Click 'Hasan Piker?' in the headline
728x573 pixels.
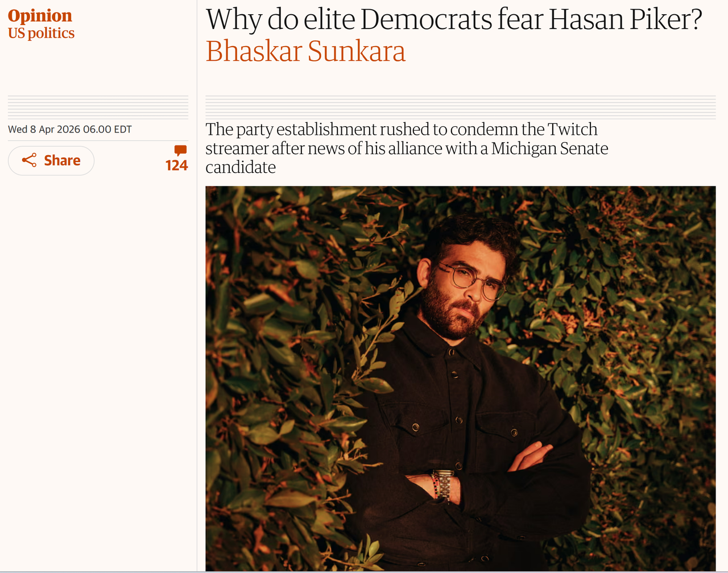click(626, 19)
